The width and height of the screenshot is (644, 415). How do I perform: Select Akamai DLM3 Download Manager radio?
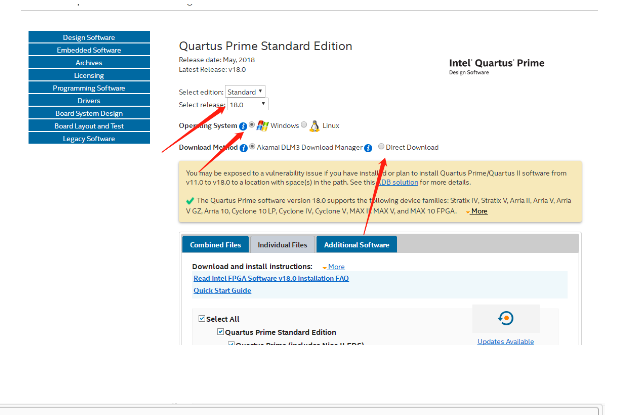click(x=252, y=146)
